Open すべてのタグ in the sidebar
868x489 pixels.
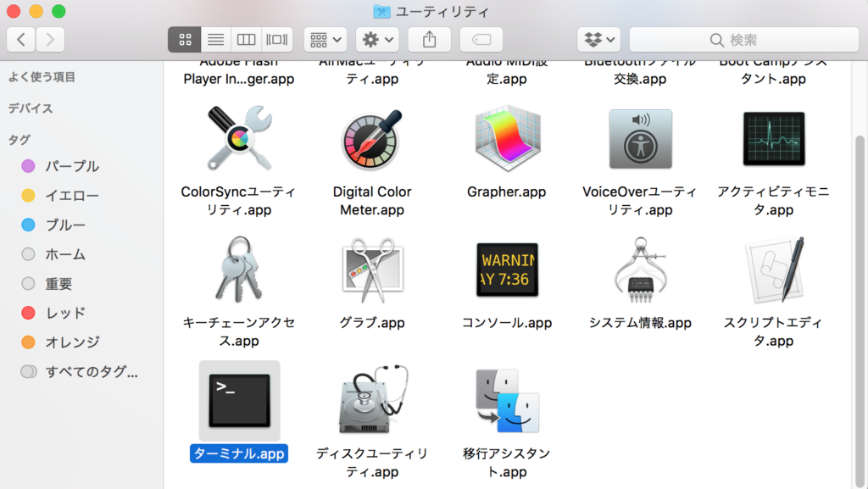tap(92, 371)
